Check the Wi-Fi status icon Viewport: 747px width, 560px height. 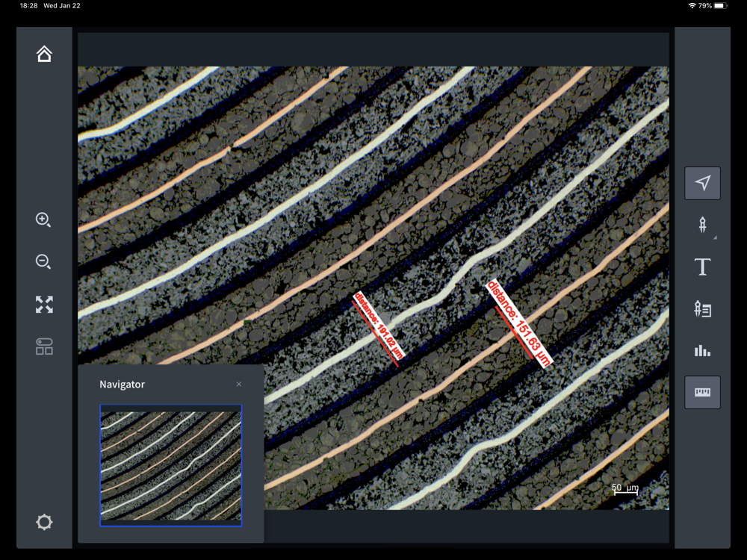(x=692, y=6)
